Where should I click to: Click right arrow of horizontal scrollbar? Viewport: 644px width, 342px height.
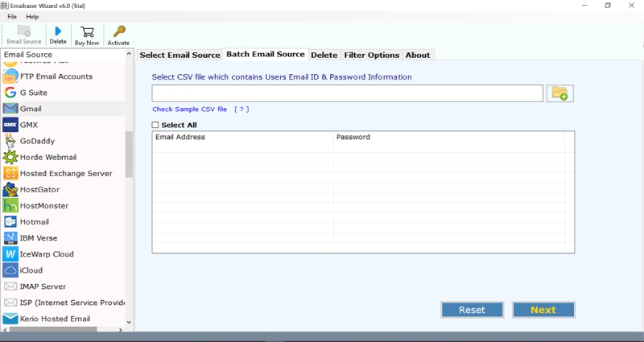pos(121,330)
